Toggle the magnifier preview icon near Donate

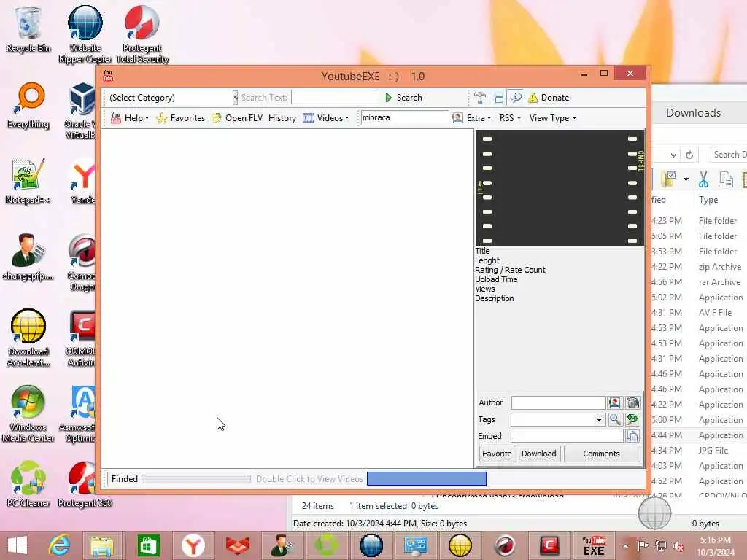coord(516,98)
